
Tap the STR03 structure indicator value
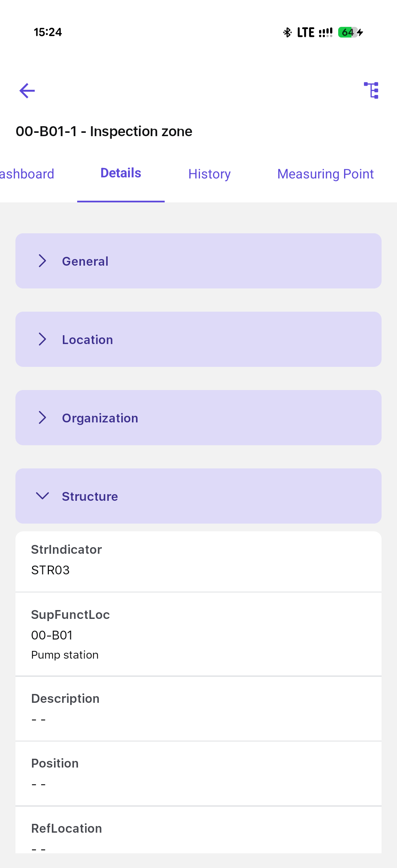pos(50,570)
